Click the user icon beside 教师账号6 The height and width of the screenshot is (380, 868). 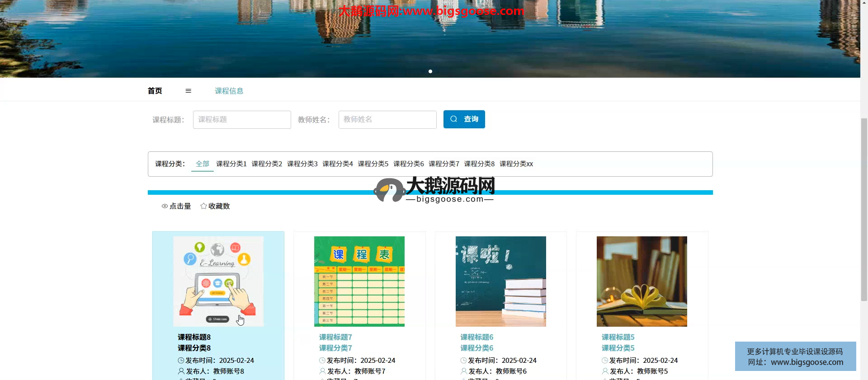(x=464, y=371)
